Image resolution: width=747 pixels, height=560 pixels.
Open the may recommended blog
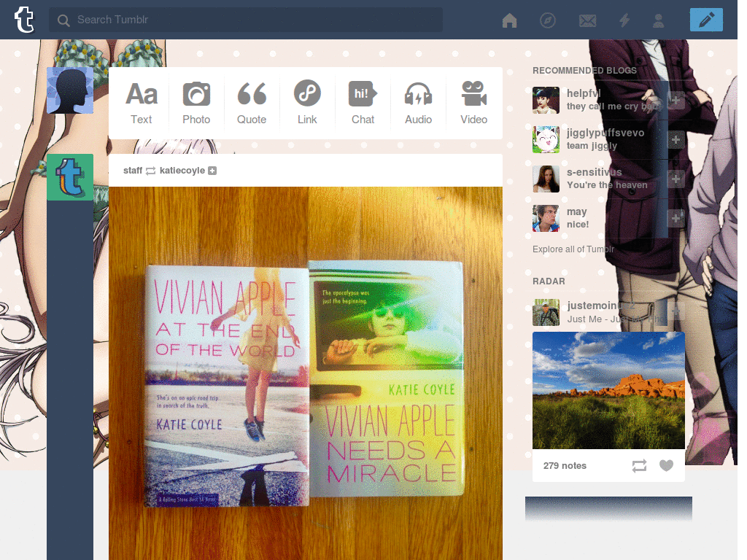(576, 212)
